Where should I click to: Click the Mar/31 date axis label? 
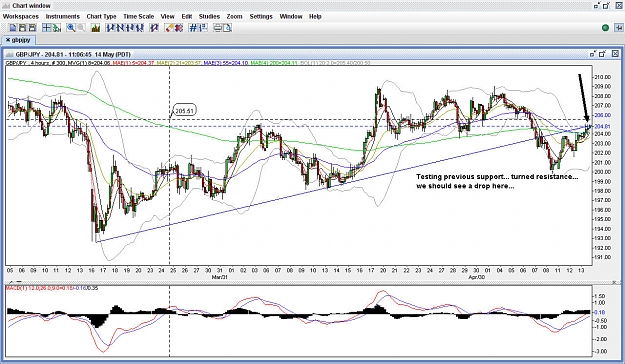click(219, 277)
